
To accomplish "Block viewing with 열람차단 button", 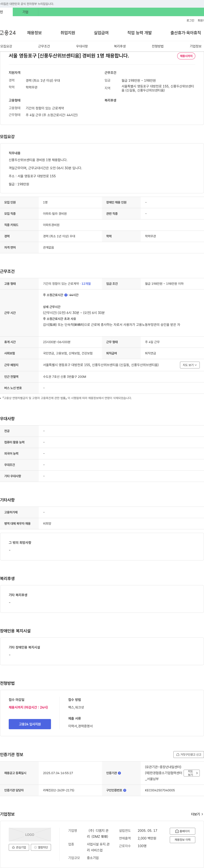I will pyautogui.click(x=41, y=847).
